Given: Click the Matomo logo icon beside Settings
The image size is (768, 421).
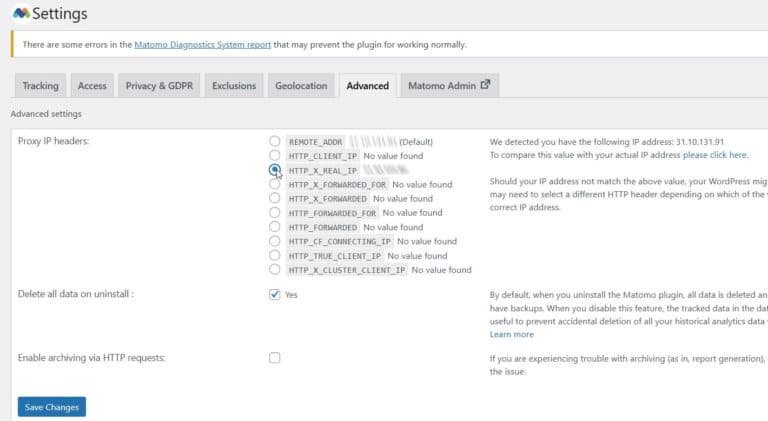Looking at the screenshot, I should point(22,13).
